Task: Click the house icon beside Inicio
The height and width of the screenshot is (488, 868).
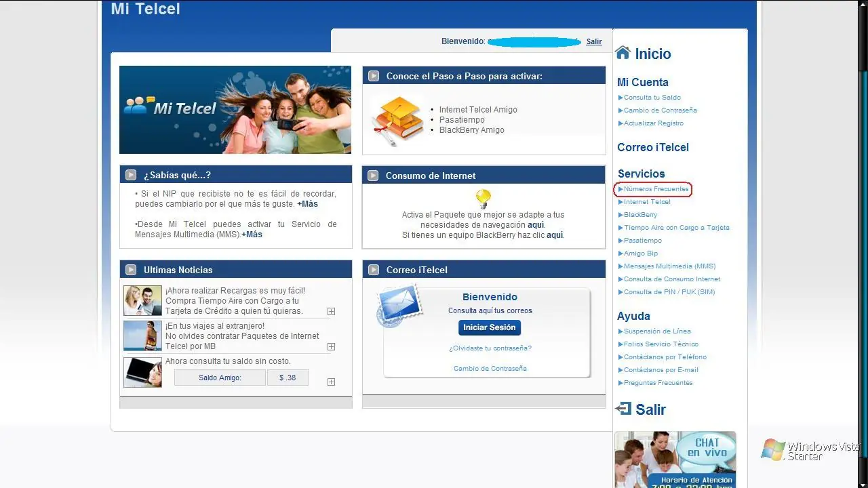Action: click(623, 52)
